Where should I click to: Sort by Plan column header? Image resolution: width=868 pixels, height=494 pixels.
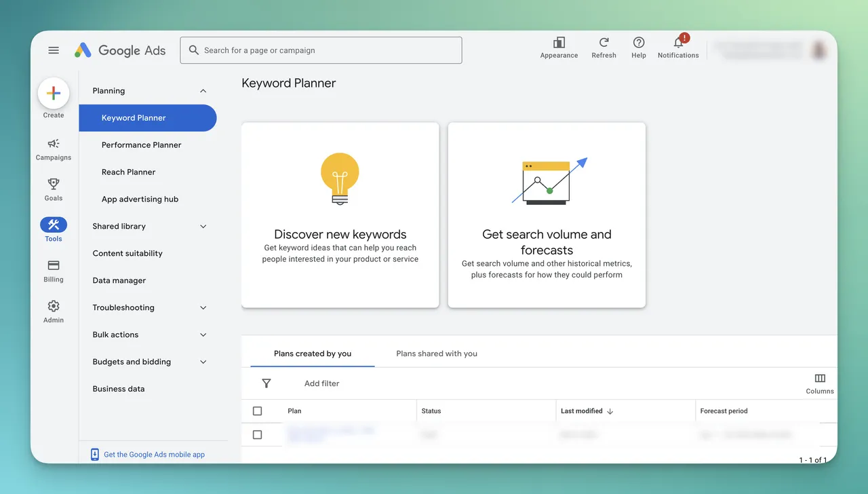click(294, 411)
